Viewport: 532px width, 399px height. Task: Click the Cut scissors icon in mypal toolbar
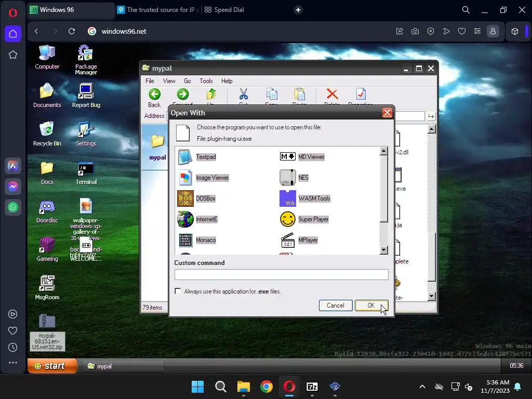(243, 95)
